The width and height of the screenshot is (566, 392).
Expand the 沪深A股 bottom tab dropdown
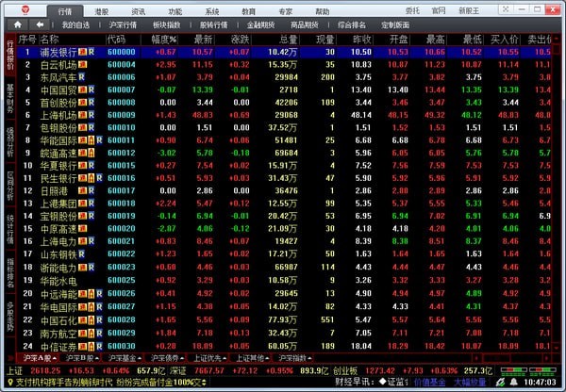pos(55,358)
